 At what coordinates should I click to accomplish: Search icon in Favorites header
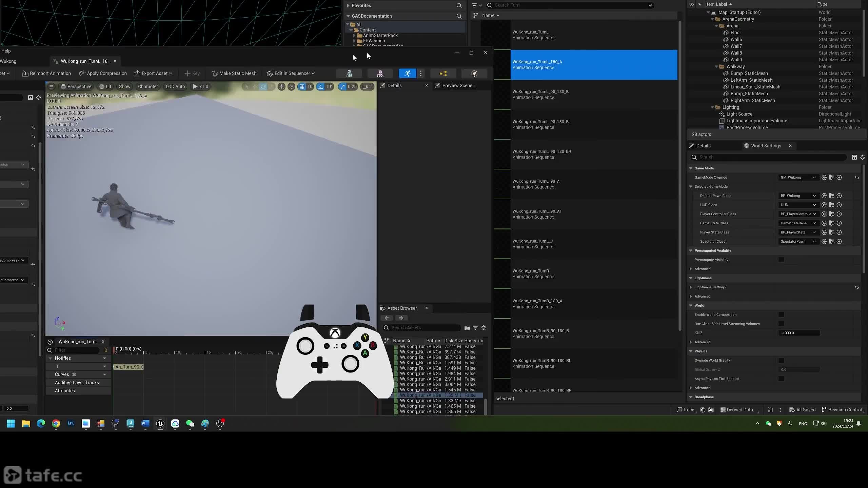click(459, 5)
